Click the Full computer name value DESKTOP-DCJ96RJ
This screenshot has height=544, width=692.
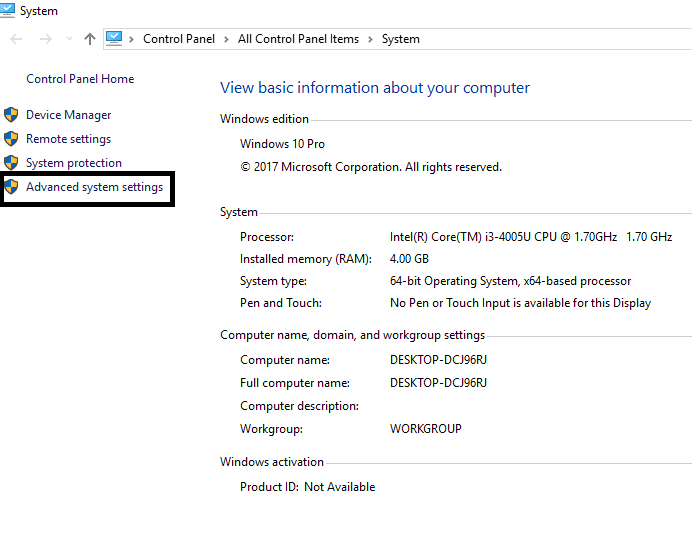point(438,383)
